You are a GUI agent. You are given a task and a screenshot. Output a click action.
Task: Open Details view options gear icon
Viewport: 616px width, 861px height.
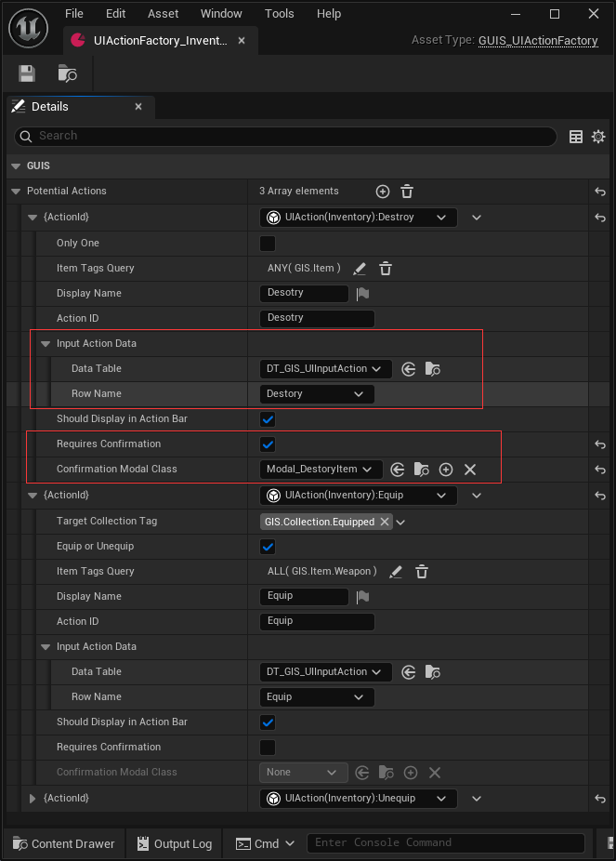[598, 136]
